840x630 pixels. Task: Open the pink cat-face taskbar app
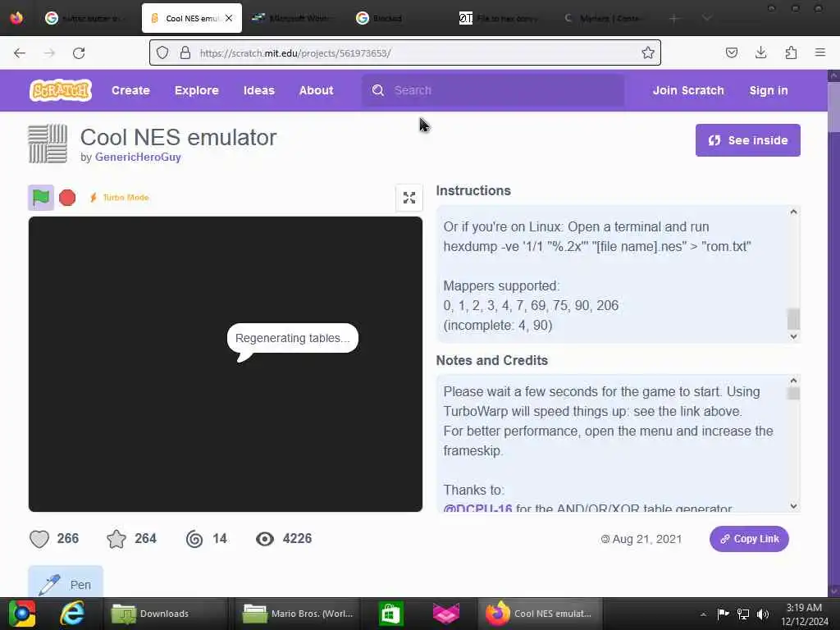[446, 614]
